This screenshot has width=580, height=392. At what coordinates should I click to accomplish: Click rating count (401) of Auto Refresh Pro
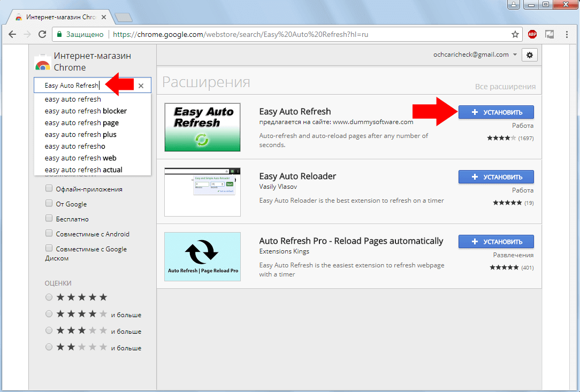[527, 268]
